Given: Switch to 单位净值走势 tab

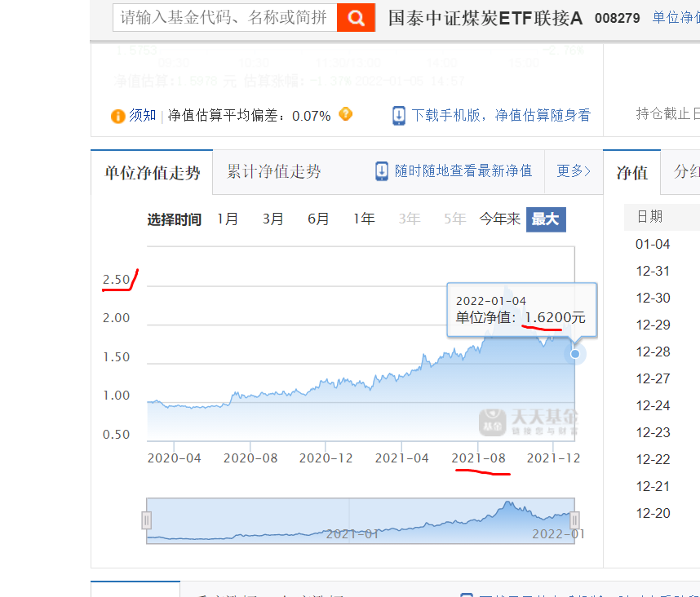Looking at the screenshot, I should point(152,172).
